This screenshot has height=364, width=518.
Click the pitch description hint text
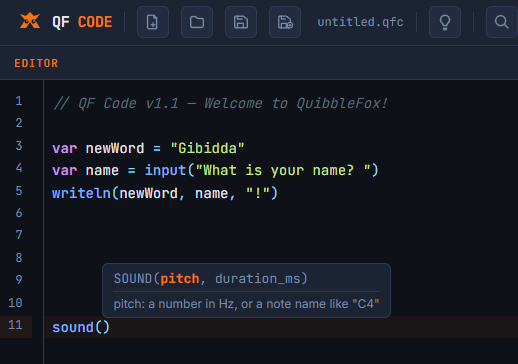246,304
